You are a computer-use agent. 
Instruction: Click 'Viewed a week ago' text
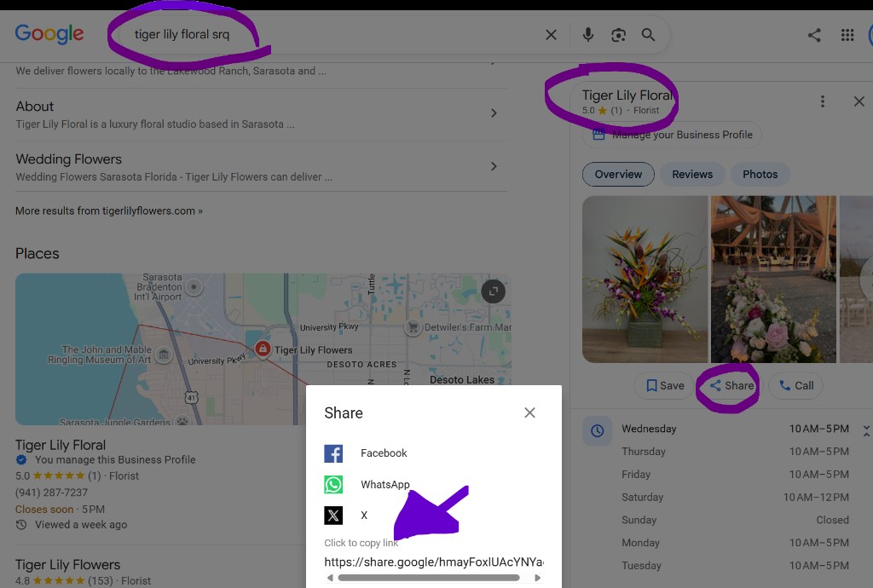click(81, 525)
